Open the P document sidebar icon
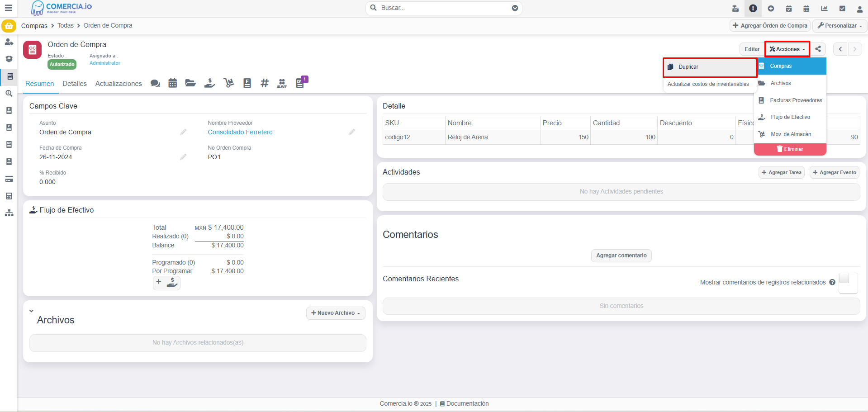Screen dimensions: 868x412 pos(9,128)
